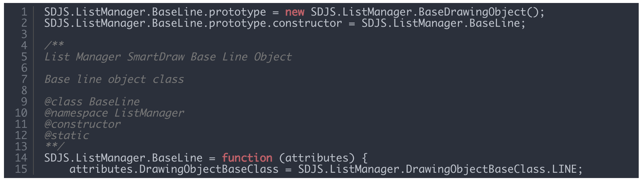Click the red 'new' keyword
This screenshot has height=181, width=644.
tap(295, 12)
